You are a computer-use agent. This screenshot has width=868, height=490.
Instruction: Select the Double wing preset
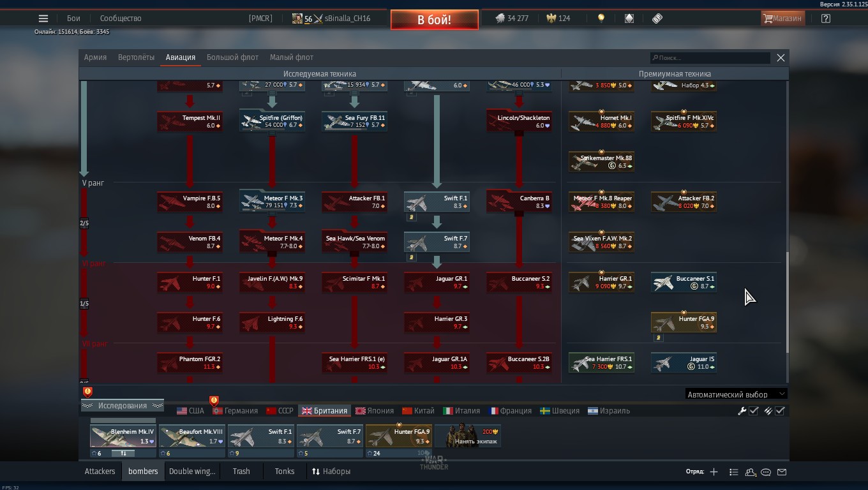[192, 471]
